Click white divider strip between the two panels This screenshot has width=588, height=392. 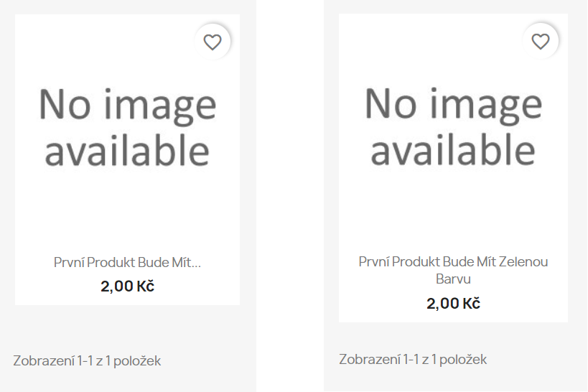point(290,196)
